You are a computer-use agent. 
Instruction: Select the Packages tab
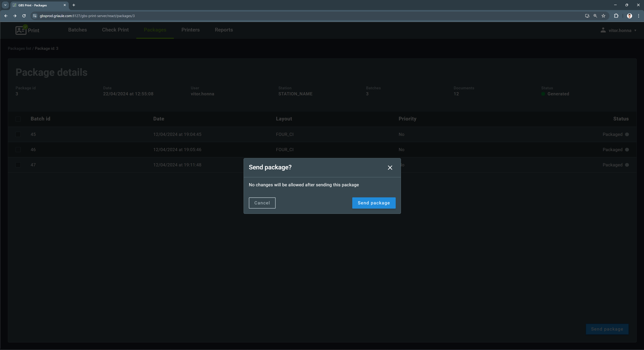tap(155, 30)
